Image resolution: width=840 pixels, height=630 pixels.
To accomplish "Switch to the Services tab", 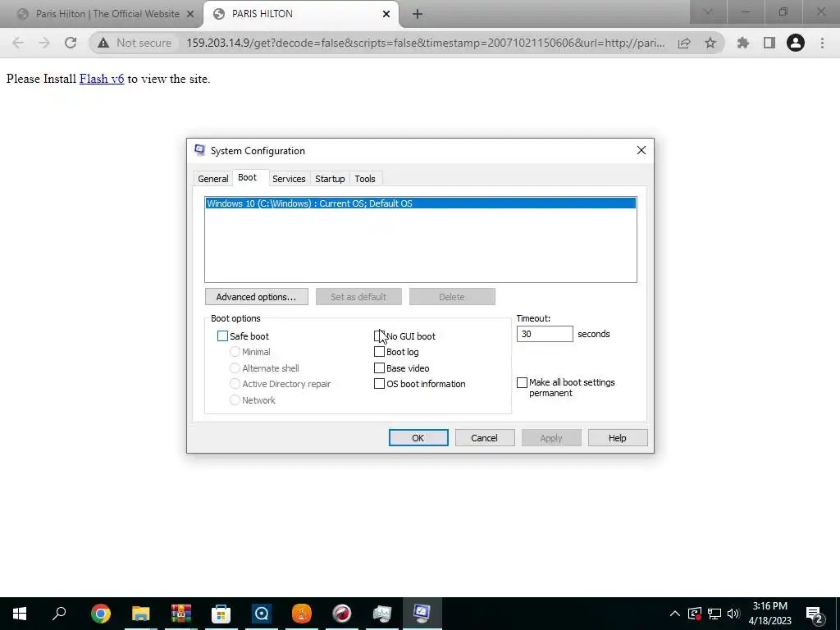I will [289, 179].
